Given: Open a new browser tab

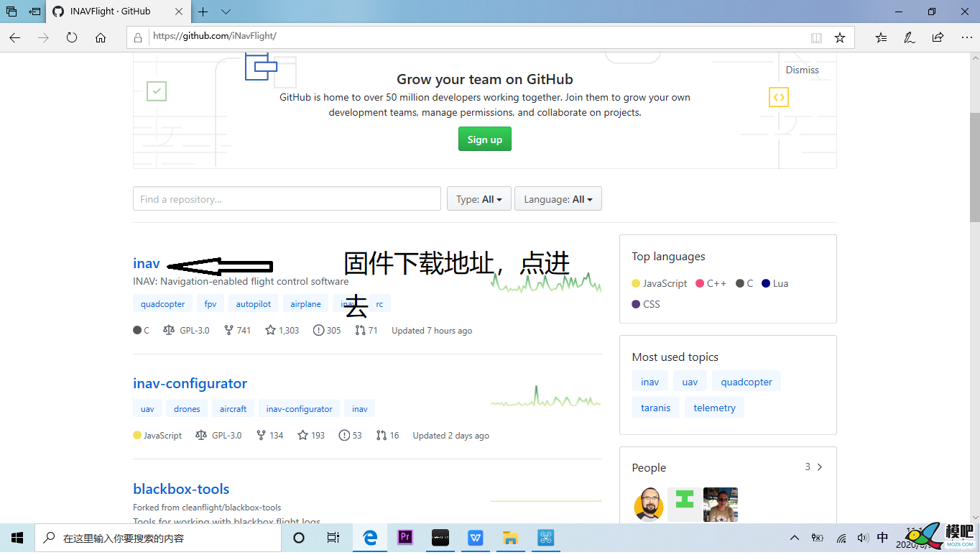Looking at the screenshot, I should pyautogui.click(x=203, y=12).
